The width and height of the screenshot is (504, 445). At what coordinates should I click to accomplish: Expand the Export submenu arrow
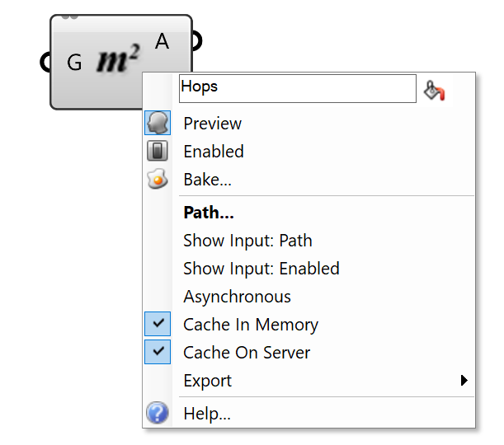pyautogui.click(x=464, y=381)
